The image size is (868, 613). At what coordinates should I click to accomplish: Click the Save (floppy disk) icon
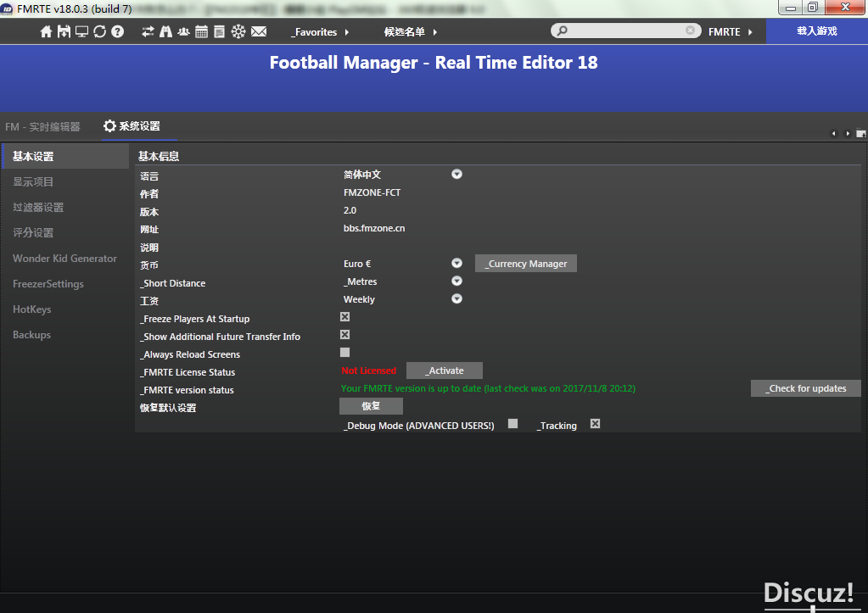(x=64, y=31)
